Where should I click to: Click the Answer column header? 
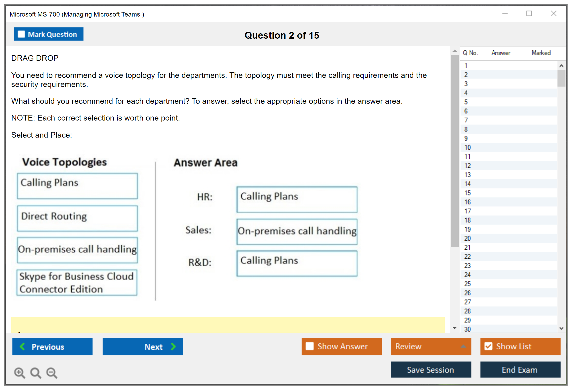click(x=501, y=53)
